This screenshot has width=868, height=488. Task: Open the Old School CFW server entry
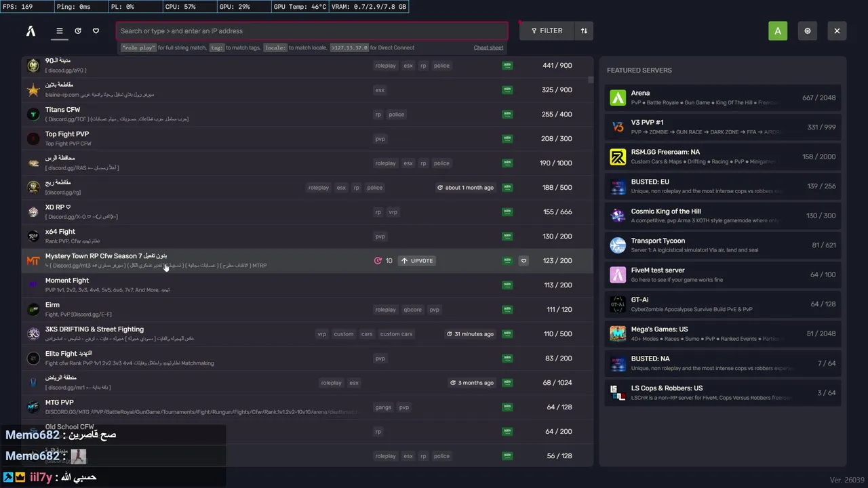307,431
